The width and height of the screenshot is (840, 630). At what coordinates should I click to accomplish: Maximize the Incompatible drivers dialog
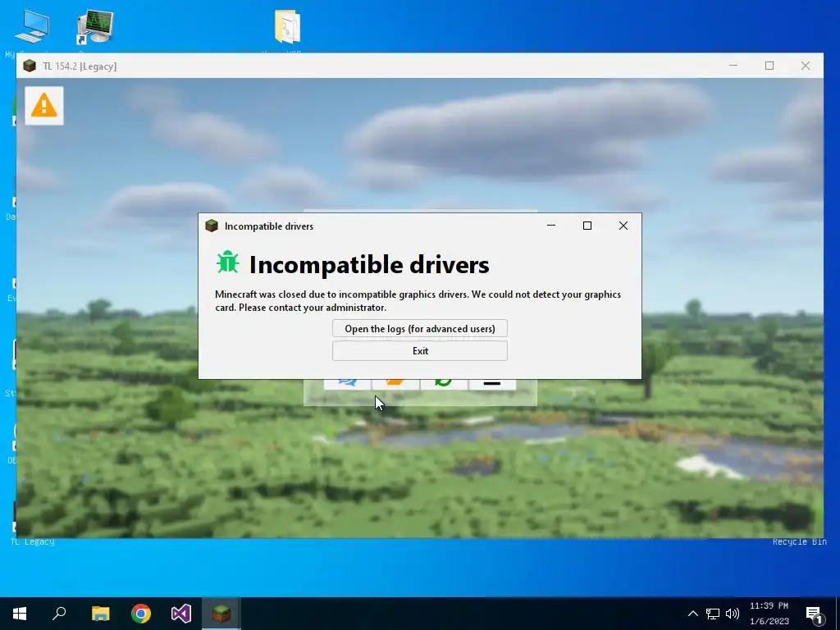tap(587, 226)
